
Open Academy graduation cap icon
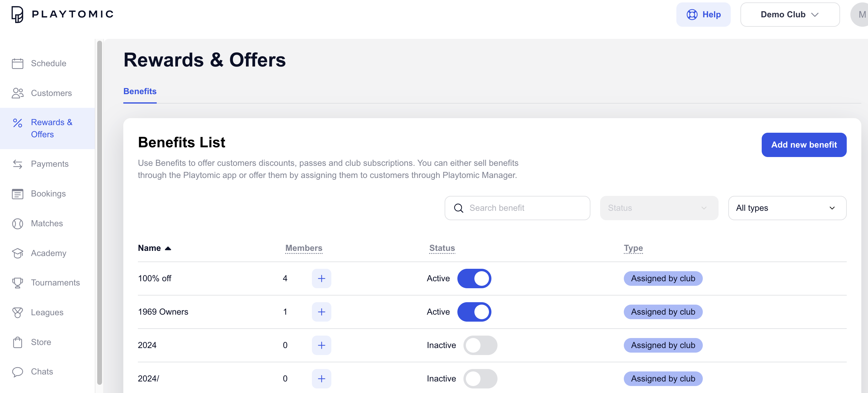tap(18, 253)
